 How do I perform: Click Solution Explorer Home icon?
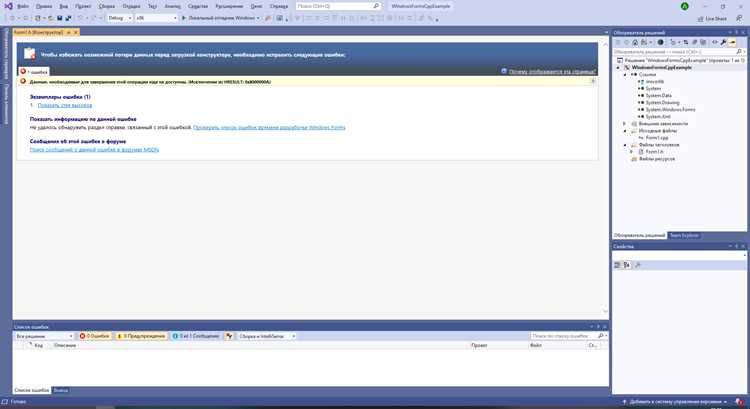pyautogui.click(x=635, y=42)
